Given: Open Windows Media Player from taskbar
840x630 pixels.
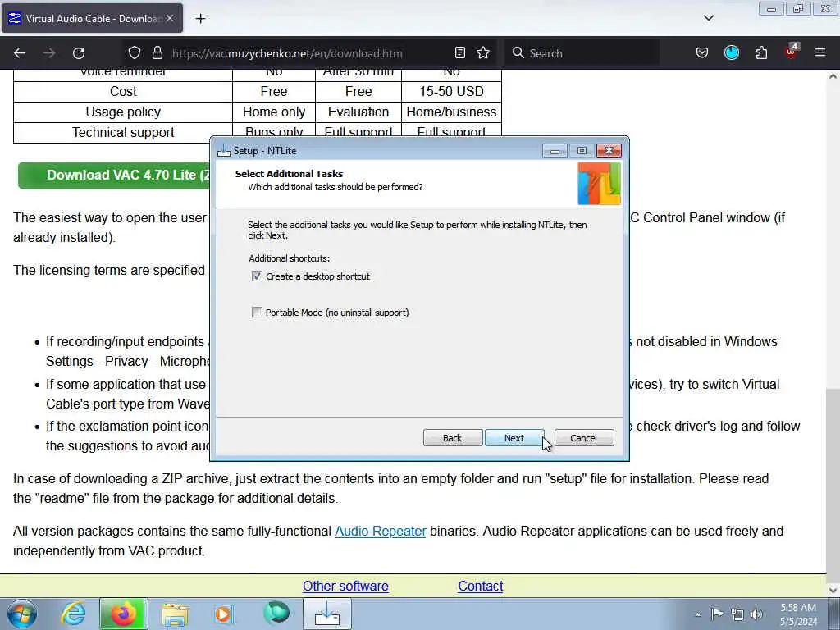Looking at the screenshot, I should tap(224, 614).
